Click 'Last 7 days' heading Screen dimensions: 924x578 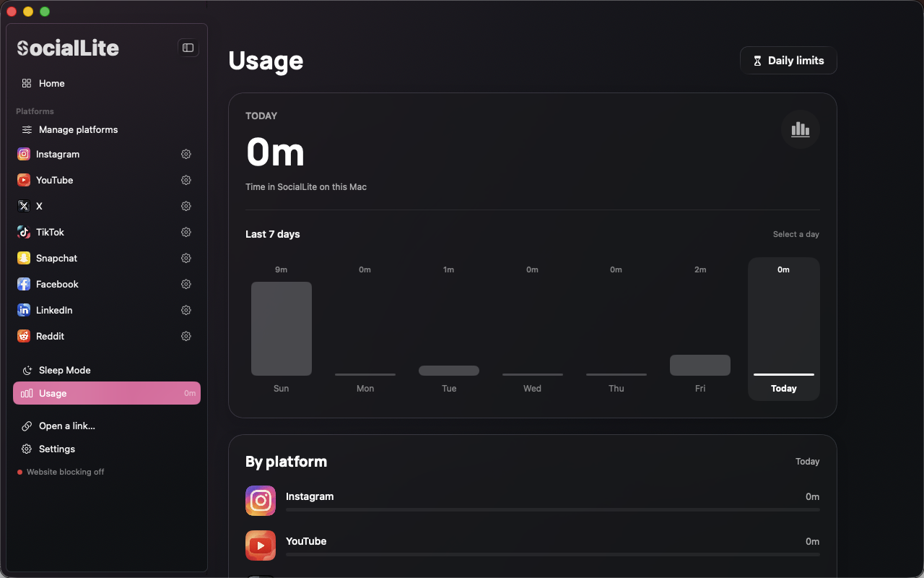273,234
